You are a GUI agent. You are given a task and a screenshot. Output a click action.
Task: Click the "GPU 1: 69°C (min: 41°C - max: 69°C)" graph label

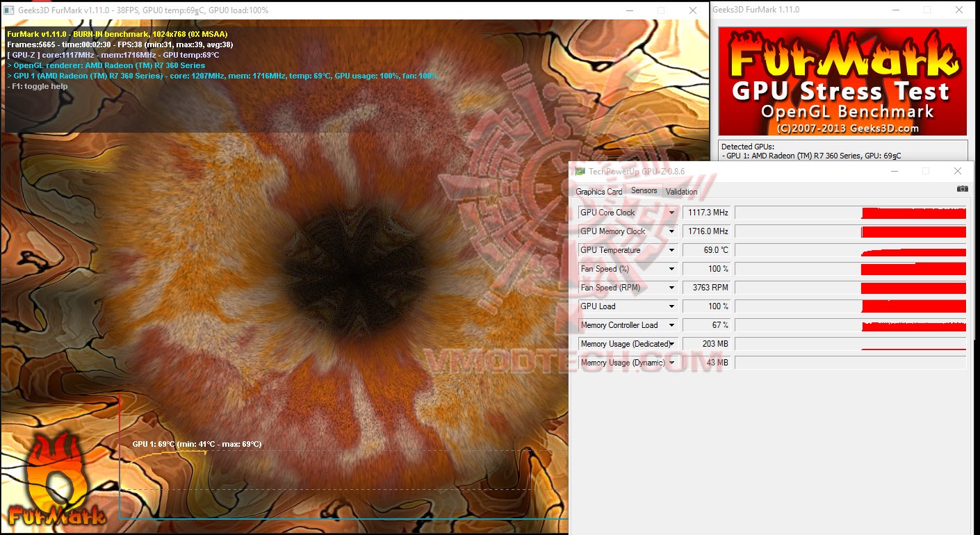(x=197, y=444)
